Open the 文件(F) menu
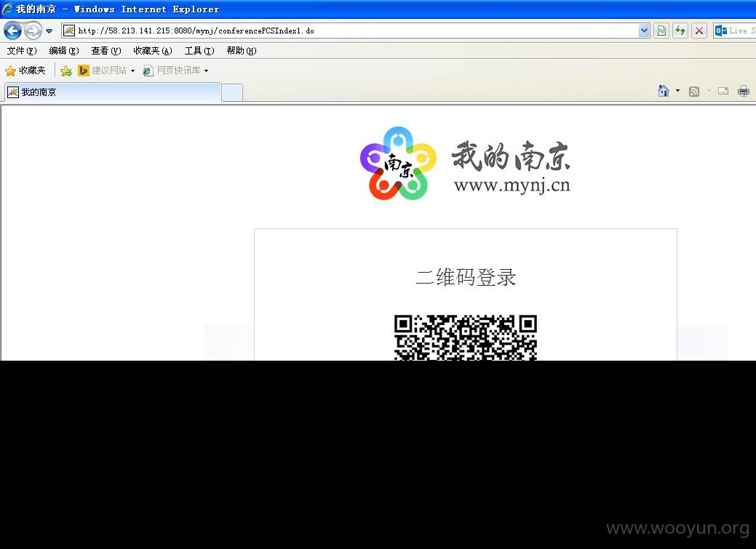The image size is (756, 549). tap(22, 51)
